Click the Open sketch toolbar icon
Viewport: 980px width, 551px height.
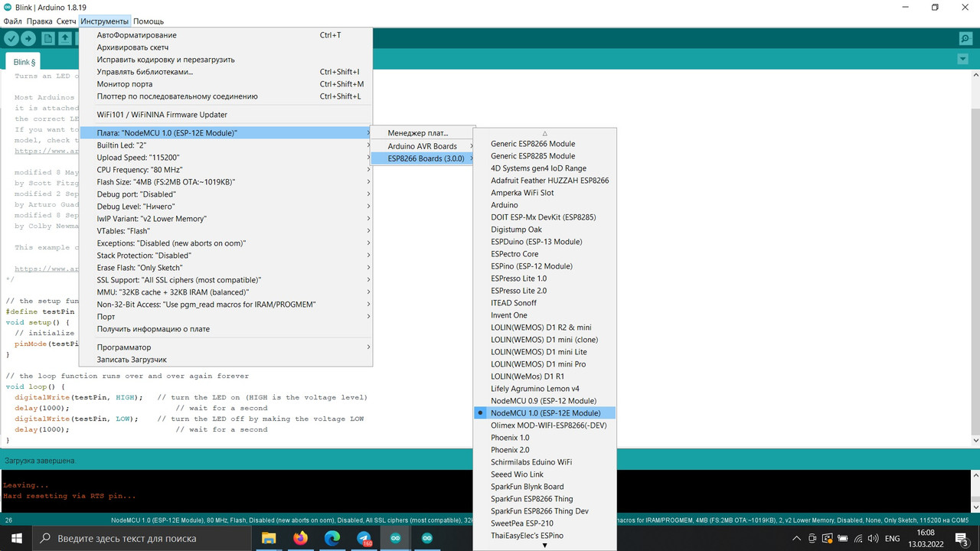click(65, 38)
